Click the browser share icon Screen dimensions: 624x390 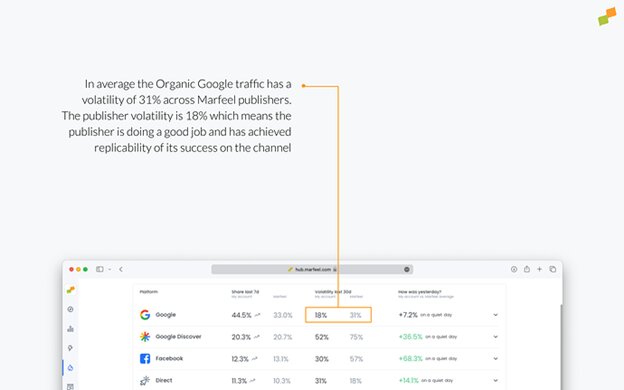pos(526,269)
